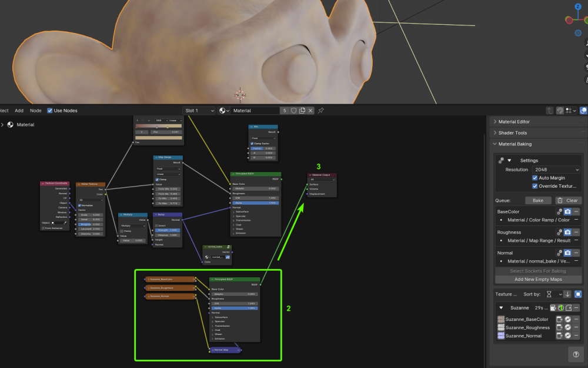The height and width of the screenshot is (368, 588).
Task: Open the Sort by hourglass dropdown
Action: click(x=553, y=294)
